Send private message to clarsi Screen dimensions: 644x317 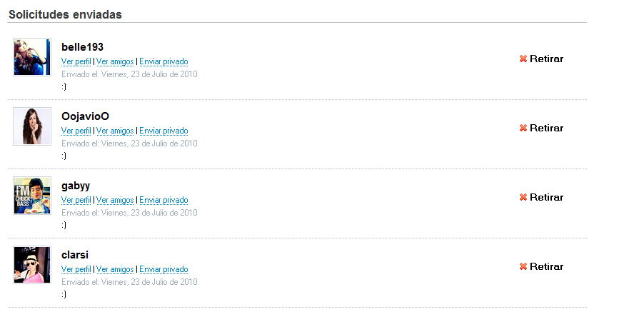(x=163, y=269)
